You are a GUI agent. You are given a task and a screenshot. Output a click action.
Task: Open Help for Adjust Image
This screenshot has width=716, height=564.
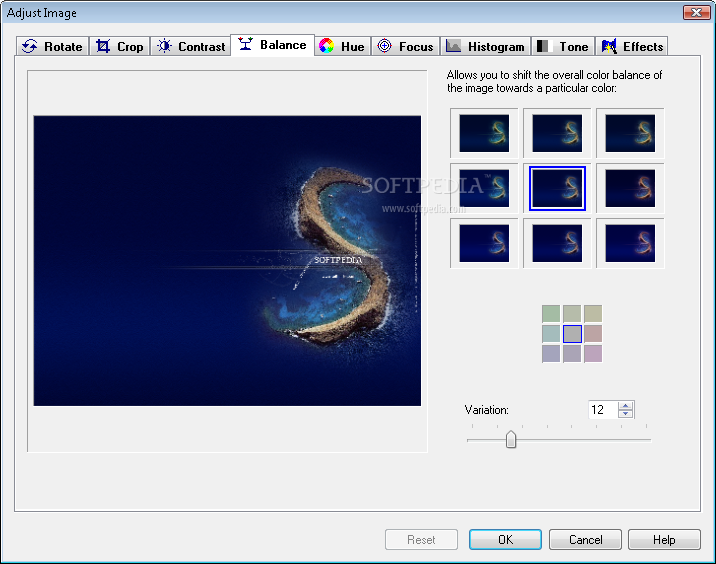pos(664,540)
